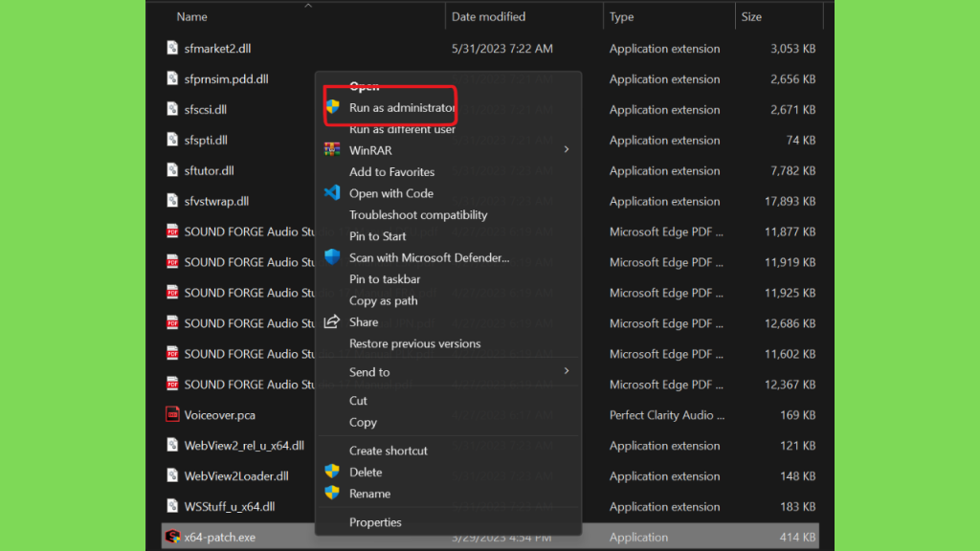
Task: Select Add to Favorites
Action: (x=391, y=172)
